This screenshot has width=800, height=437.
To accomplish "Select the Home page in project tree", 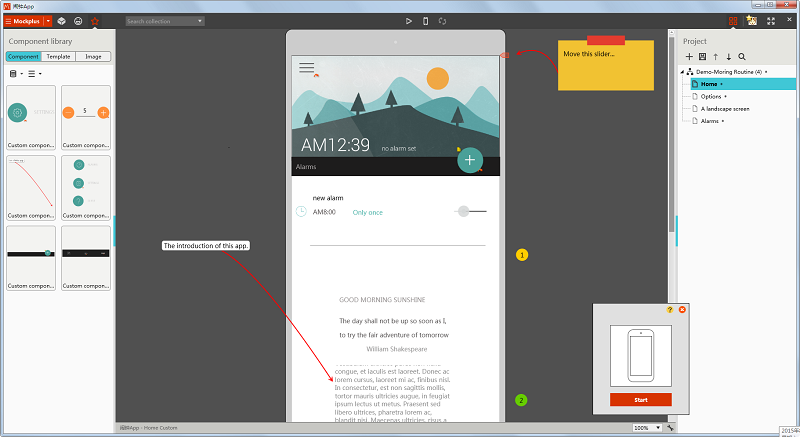I will click(x=743, y=84).
